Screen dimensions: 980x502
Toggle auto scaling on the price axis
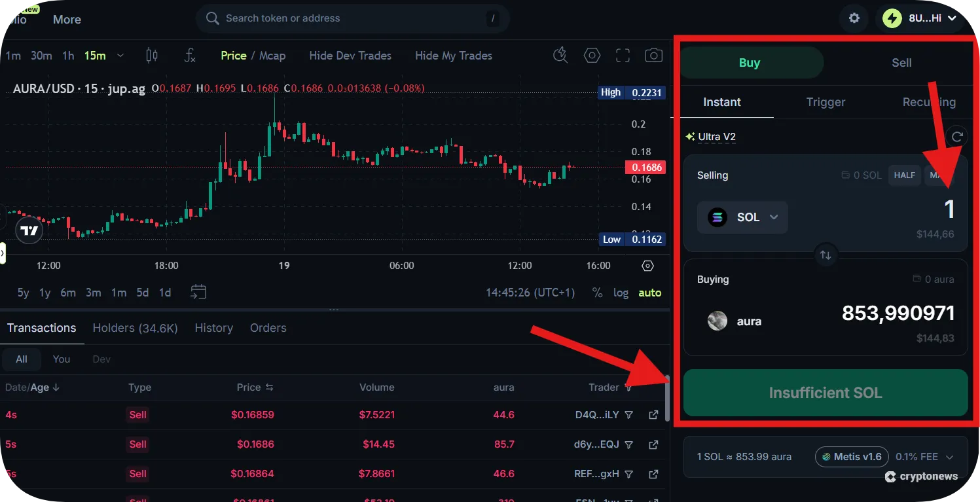(649, 293)
